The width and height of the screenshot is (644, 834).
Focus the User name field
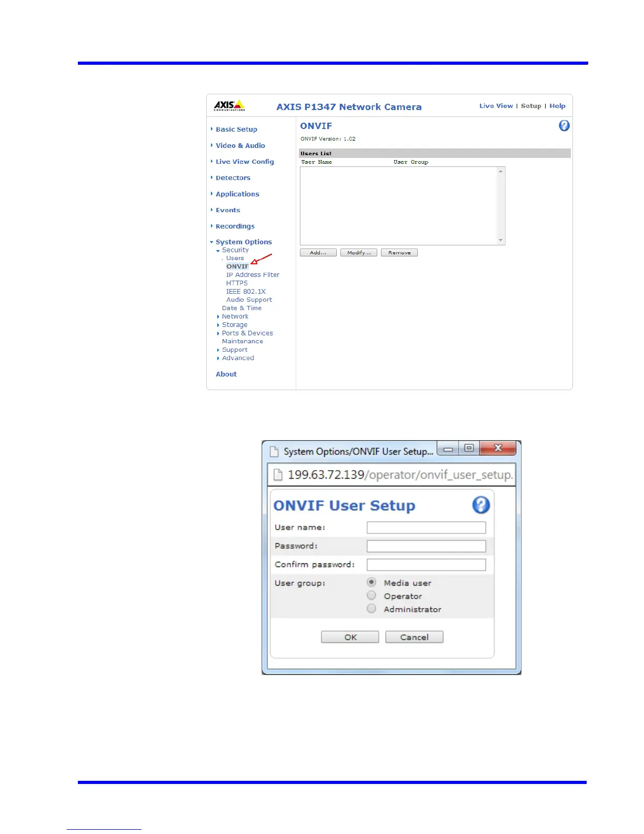click(426, 528)
